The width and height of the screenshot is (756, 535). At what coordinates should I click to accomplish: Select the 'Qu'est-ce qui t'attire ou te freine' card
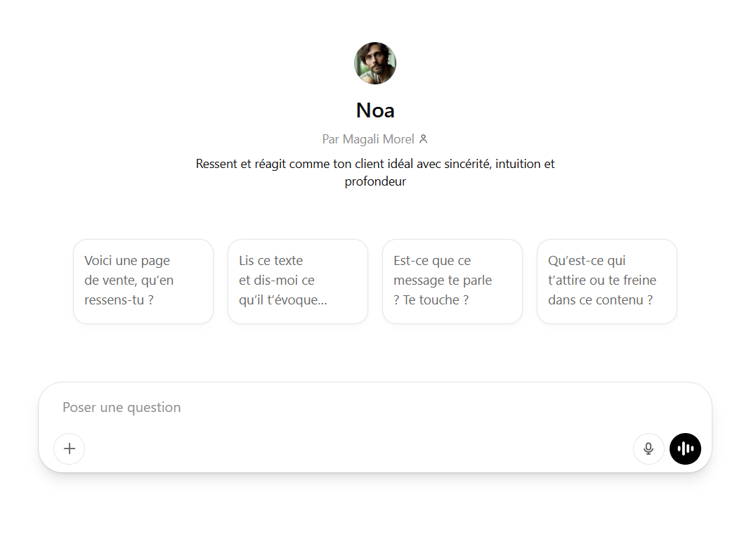pyautogui.click(x=607, y=281)
